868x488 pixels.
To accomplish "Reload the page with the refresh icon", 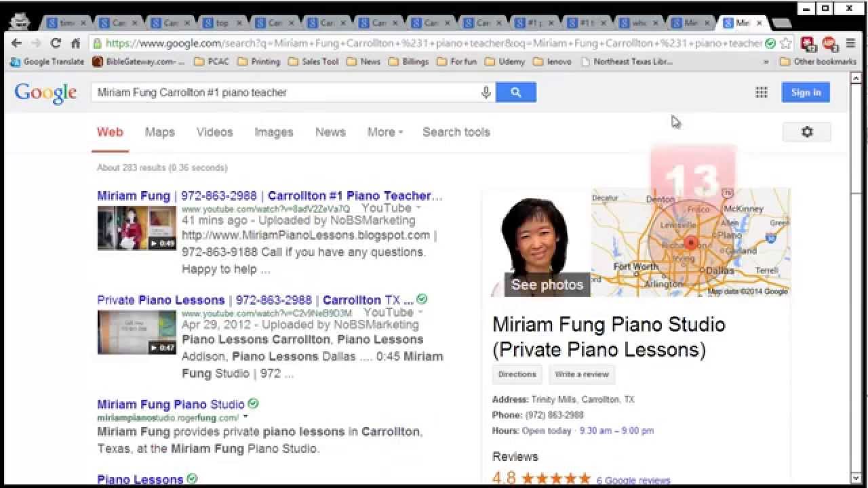I will pos(56,43).
